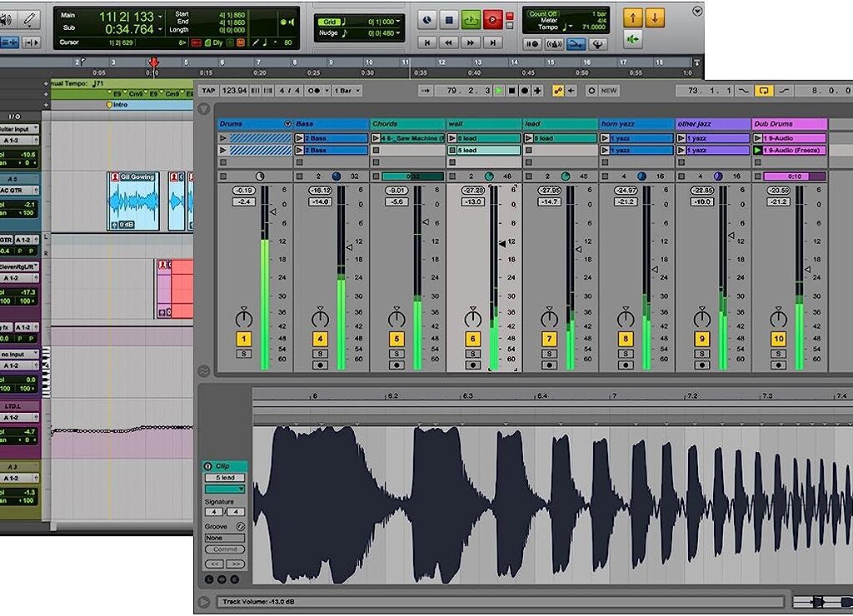Screen dimensions: 853x616
Task: Toggle the Ableton automation arm button
Action: pyautogui.click(x=558, y=91)
